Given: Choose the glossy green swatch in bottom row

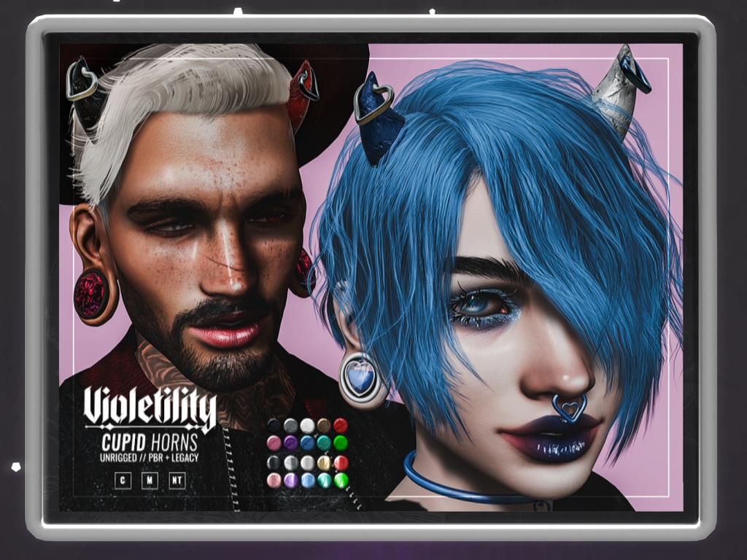Looking at the screenshot, I should 341,480.
